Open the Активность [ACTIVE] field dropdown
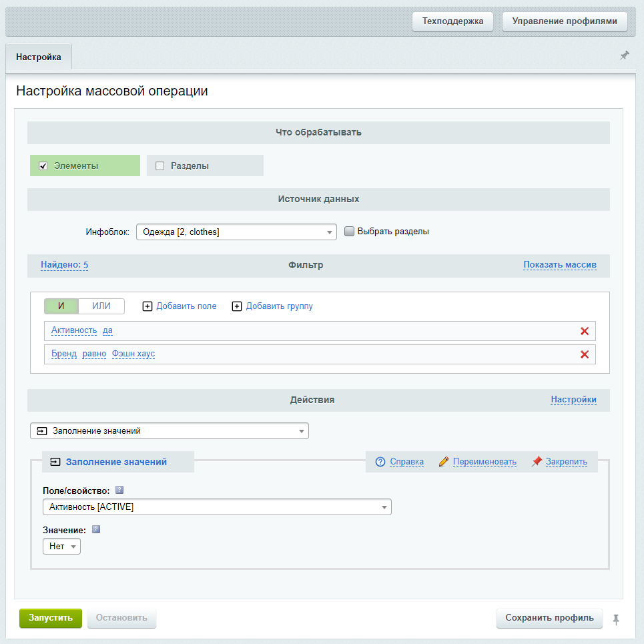This screenshot has height=644, width=644. point(216,507)
